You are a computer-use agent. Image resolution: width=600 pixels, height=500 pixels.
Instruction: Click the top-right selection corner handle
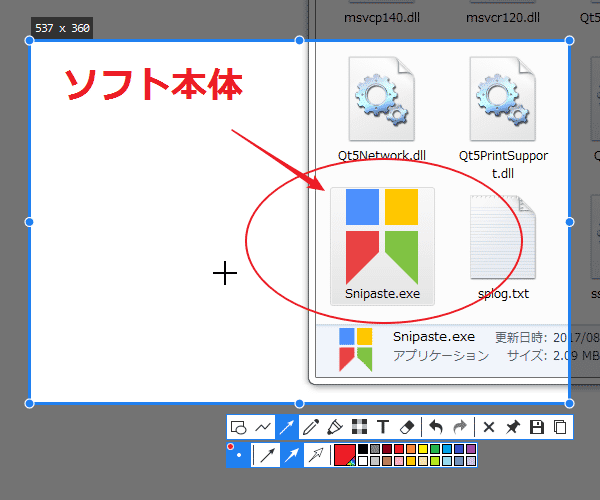(569, 40)
